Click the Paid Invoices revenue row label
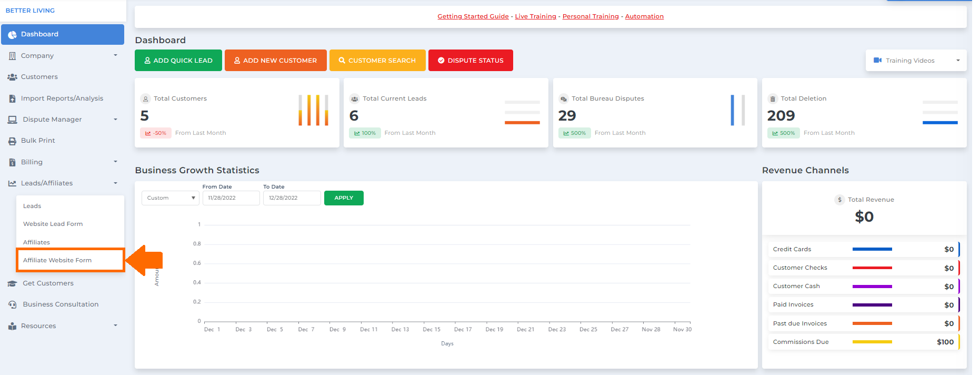 click(793, 304)
